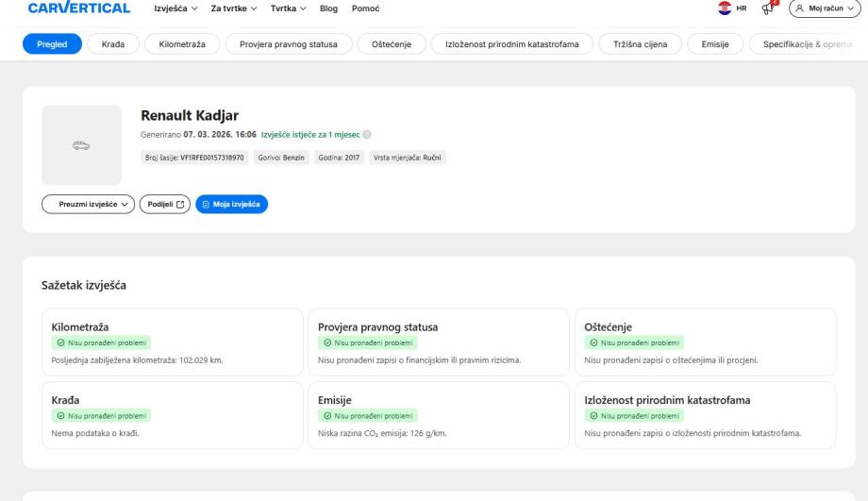Open the Emisije summary card
Viewport: 868px width, 501px height.
tap(439, 415)
